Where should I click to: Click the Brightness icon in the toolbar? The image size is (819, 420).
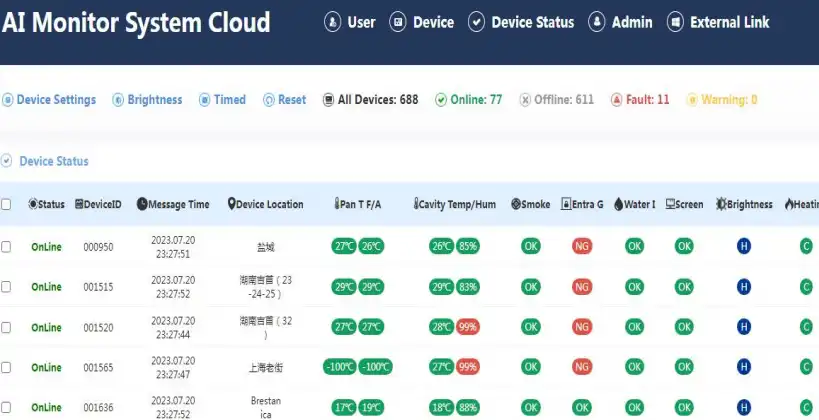[118, 100]
